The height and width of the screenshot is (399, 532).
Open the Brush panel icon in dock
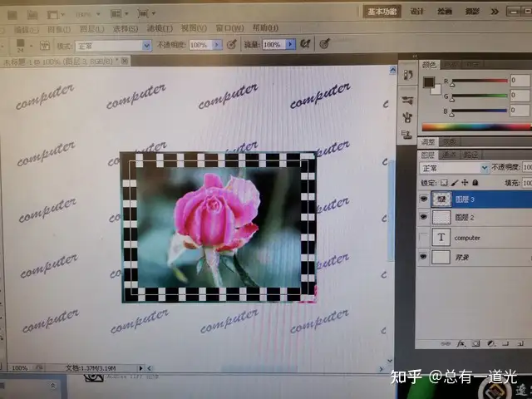[x=408, y=101]
